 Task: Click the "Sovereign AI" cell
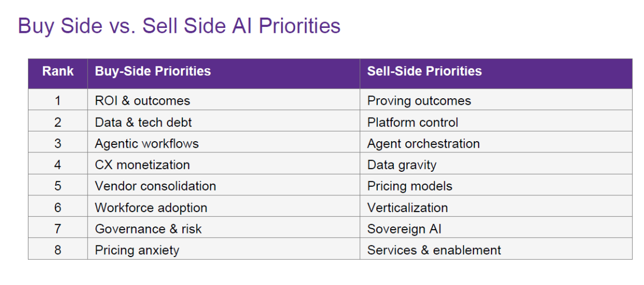(404, 229)
